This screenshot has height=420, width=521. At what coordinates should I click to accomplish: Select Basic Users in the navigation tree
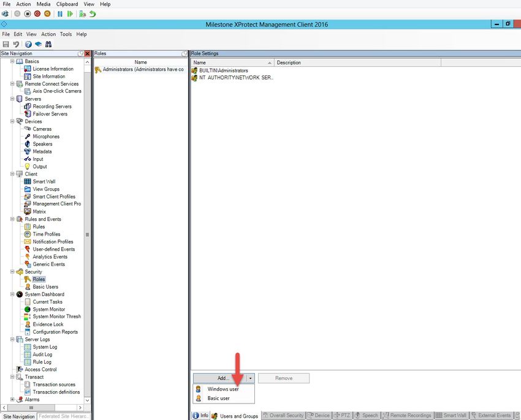[45, 287]
